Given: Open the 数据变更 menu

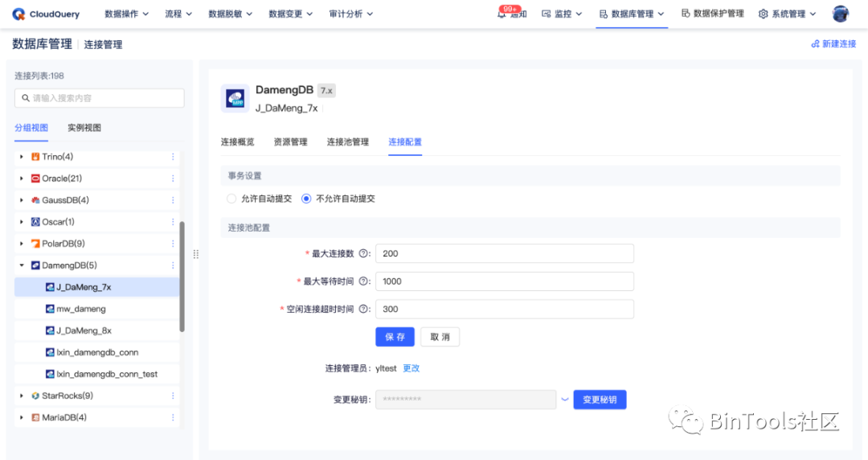Looking at the screenshot, I should [x=291, y=14].
